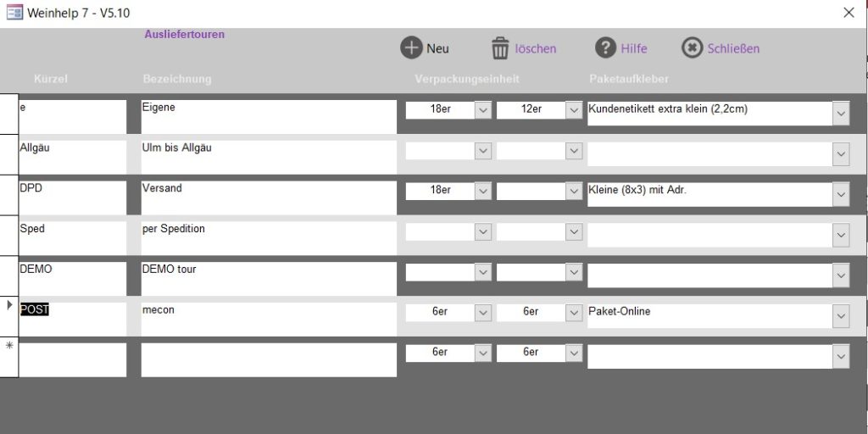This screenshot has width=868, height=434.
Task: Click the Hilfe text link
Action: 633,49
